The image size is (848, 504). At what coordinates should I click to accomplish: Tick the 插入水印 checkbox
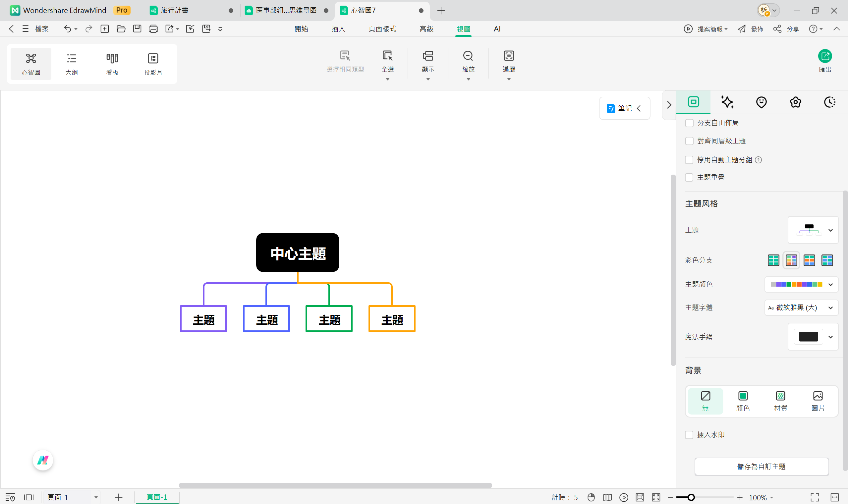pyautogui.click(x=689, y=435)
